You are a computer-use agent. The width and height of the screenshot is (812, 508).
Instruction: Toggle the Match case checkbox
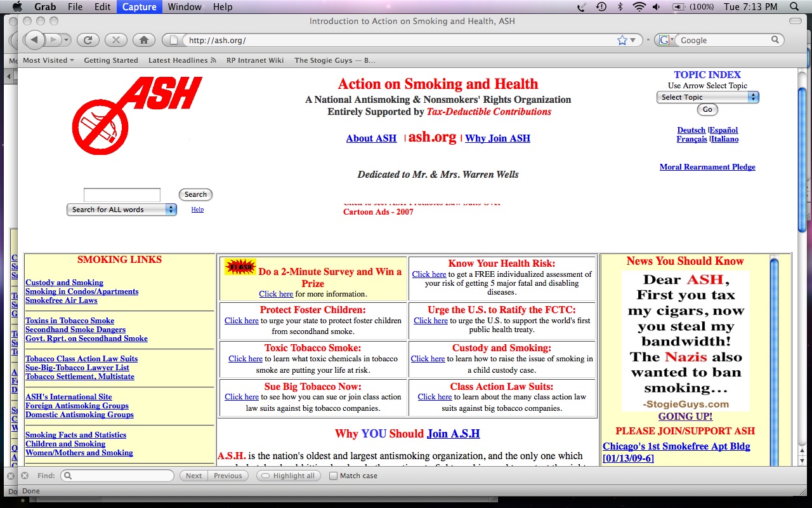tap(333, 476)
